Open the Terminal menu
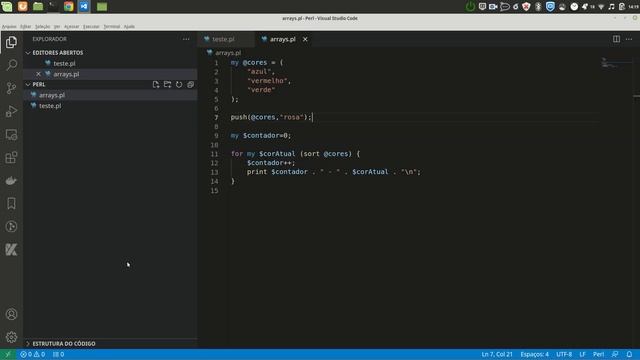640x360 pixels. [111, 27]
